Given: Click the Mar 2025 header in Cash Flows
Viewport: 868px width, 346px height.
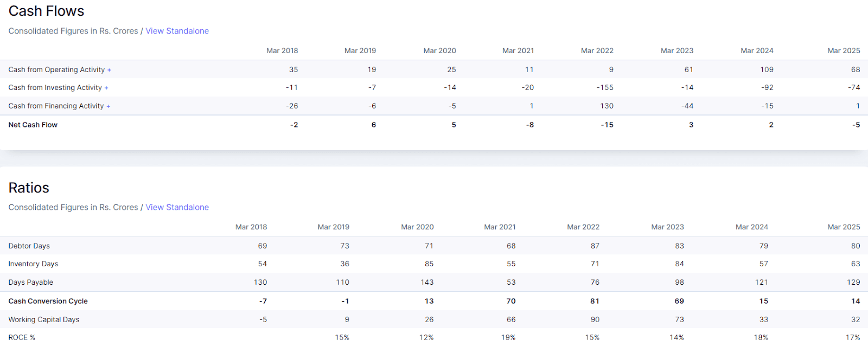Looking at the screenshot, I should pos(844,50).
